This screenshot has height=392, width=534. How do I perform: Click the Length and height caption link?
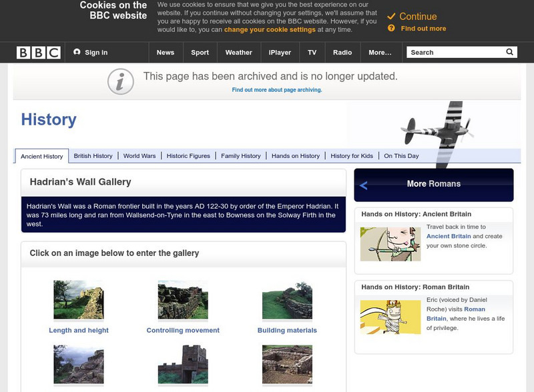pos(79,330)
